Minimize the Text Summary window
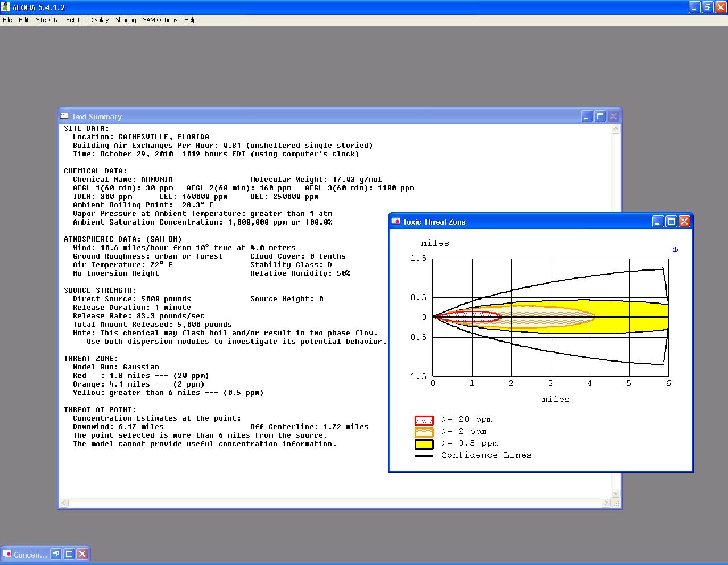 click(588, 117)
